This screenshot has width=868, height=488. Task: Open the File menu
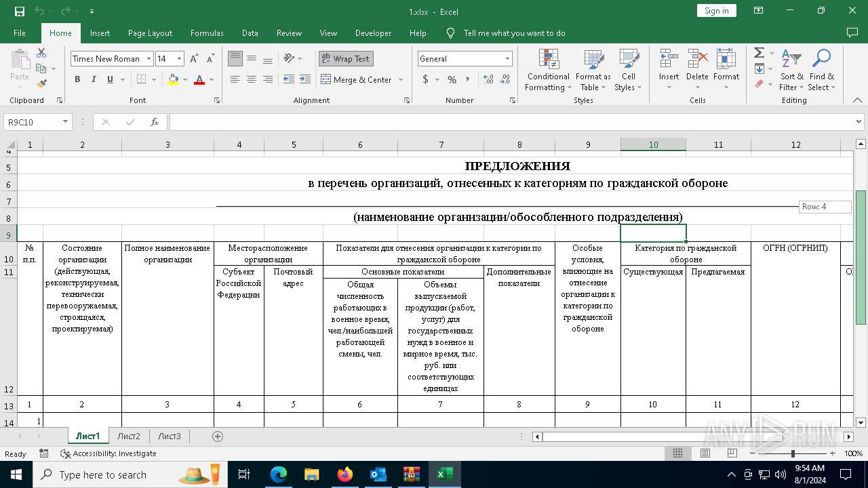tap(20, 33)
